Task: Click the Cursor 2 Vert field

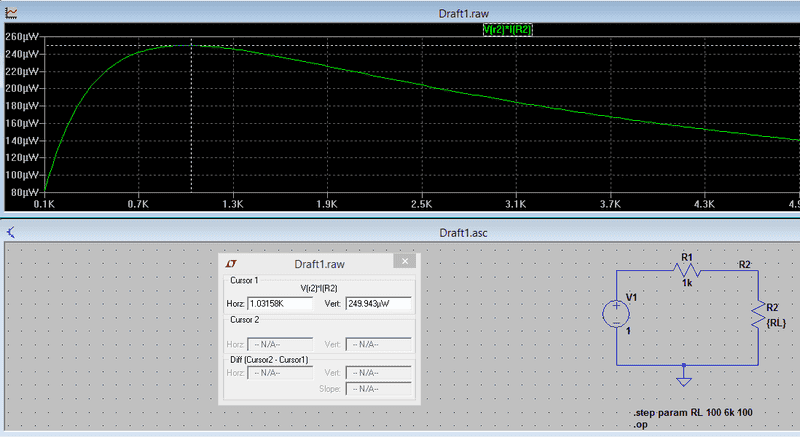Action: pyautogui.click(x=378, y=344)
